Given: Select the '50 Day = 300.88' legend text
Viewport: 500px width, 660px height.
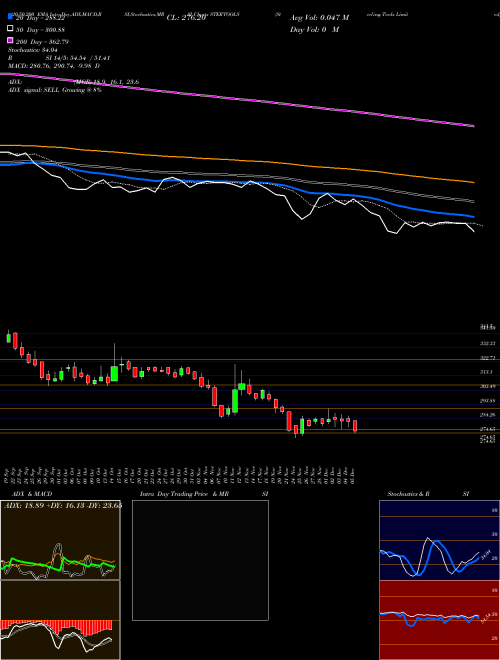Looking at the screenshot, I should [x=41, y=29].
